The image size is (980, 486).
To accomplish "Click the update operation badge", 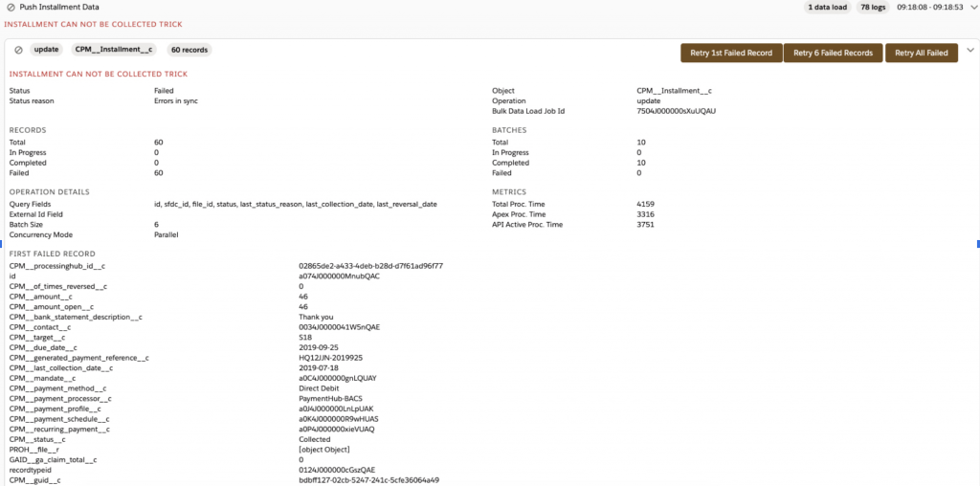I will (x=46, y=50).
